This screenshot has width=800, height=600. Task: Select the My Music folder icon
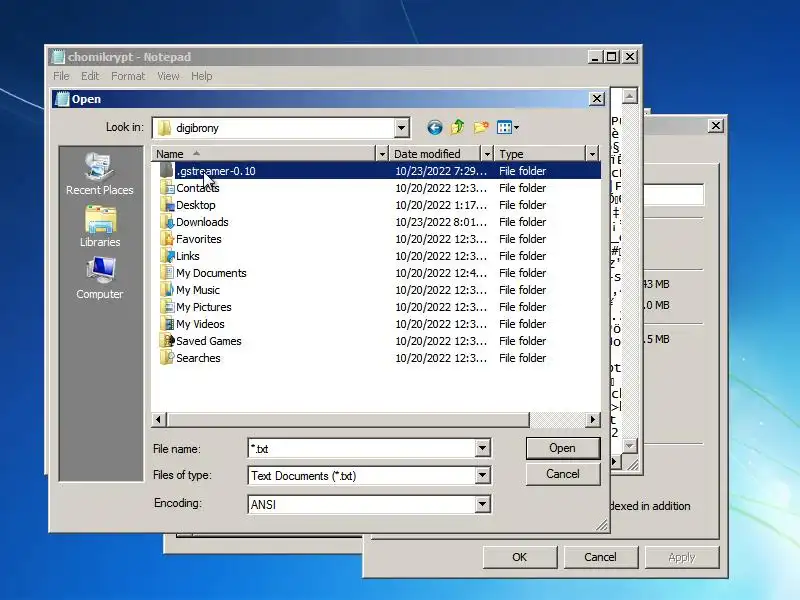[167, 290]
